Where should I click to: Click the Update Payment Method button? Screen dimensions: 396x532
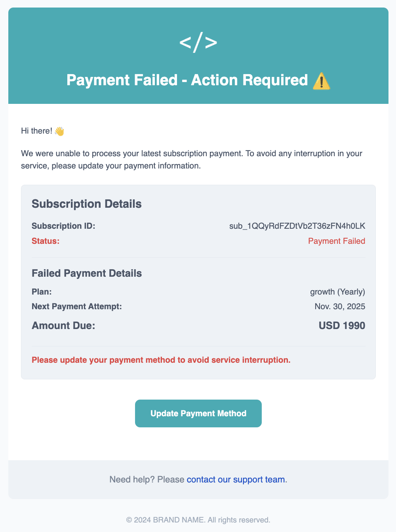[198, 413]
